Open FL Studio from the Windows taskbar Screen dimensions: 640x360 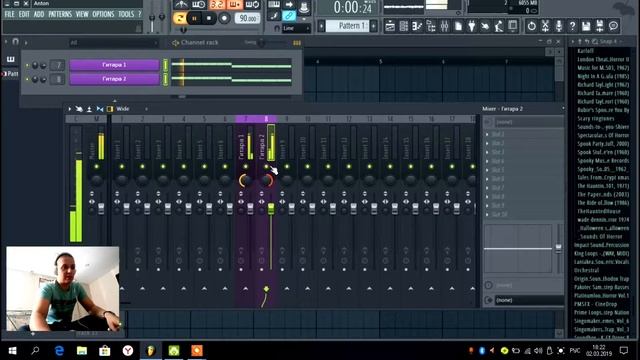coord(151,351)
